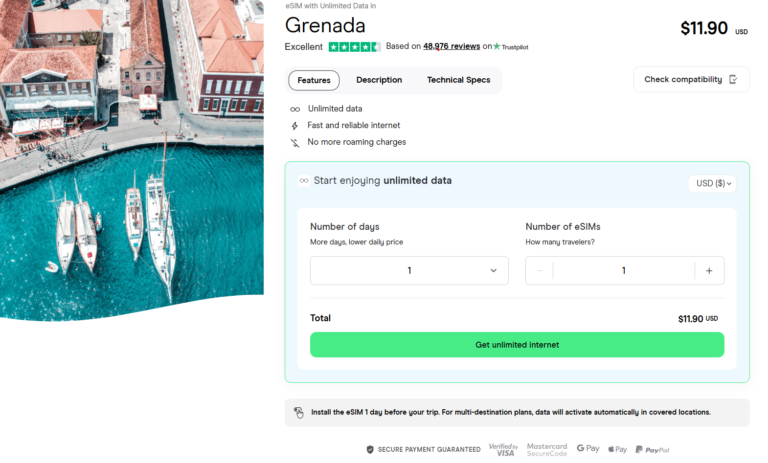Open the Technical Specs tab
This screenshot has height=463, width=768.
pos(458,80)
